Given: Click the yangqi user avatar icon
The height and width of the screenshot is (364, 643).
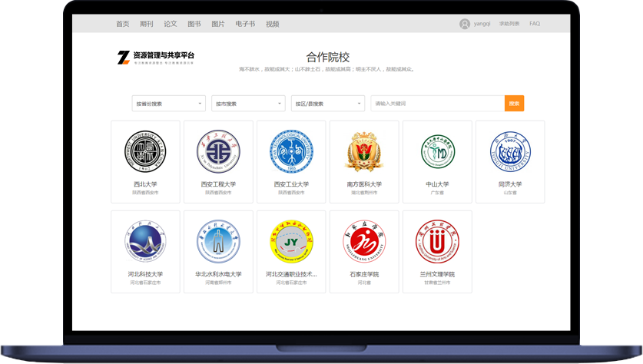Looking at the screenshot, I should click(465, 24).
